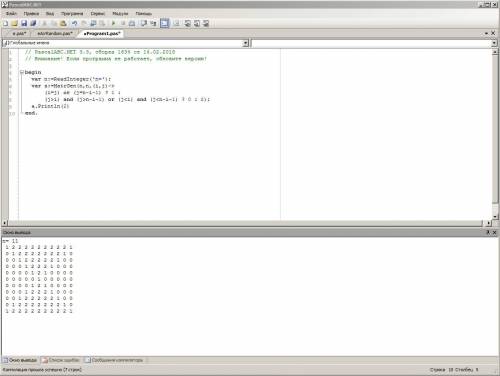Click the editor vertical scrollbar down arrow
Screen dimensions: 500x376
point(495,217)
